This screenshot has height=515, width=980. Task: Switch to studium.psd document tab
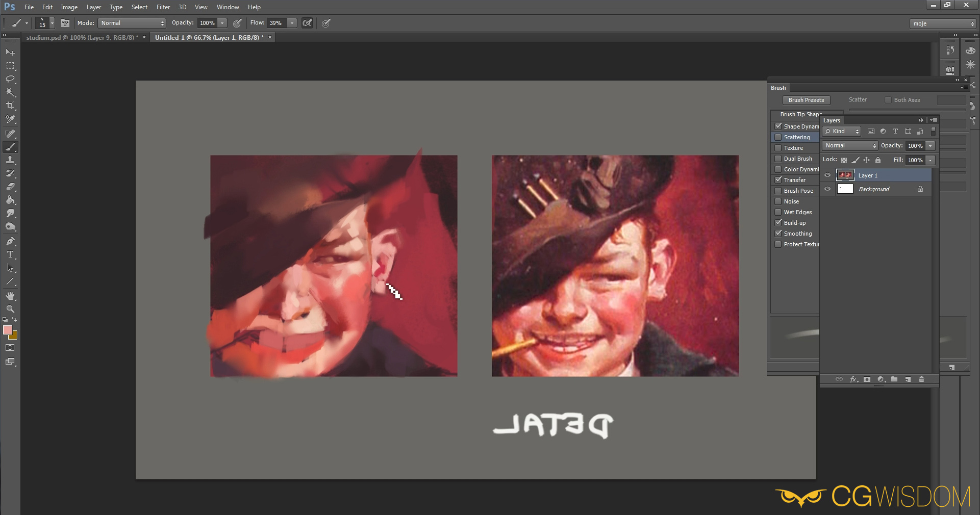82,38
